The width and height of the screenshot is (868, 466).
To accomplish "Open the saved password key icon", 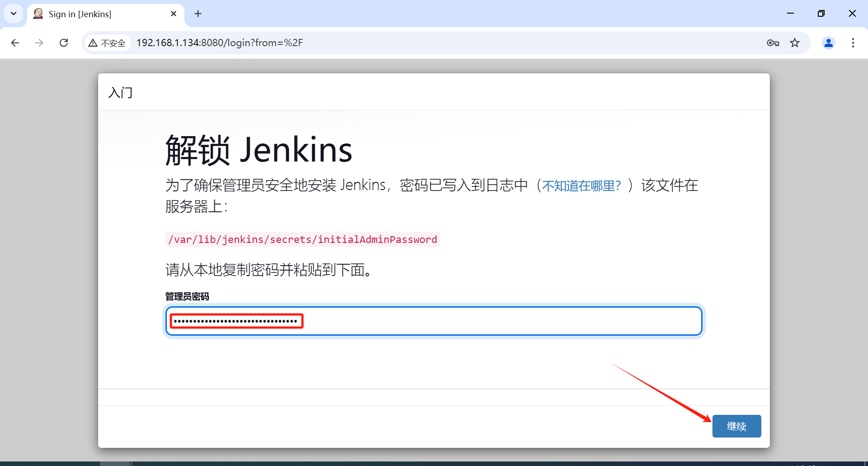I will click(773, 43).
